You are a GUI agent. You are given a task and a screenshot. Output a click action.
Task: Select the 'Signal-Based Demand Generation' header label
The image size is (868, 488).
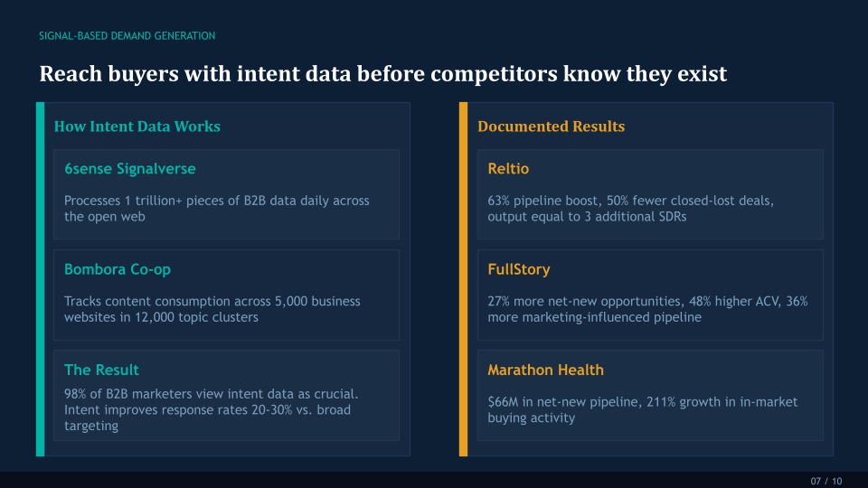pyautogui.click(x=127, y=36)
